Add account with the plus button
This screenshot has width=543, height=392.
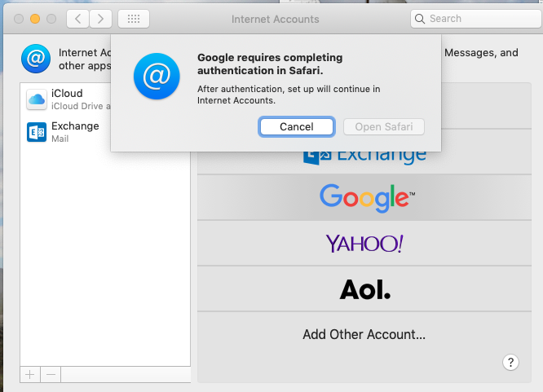30,375
